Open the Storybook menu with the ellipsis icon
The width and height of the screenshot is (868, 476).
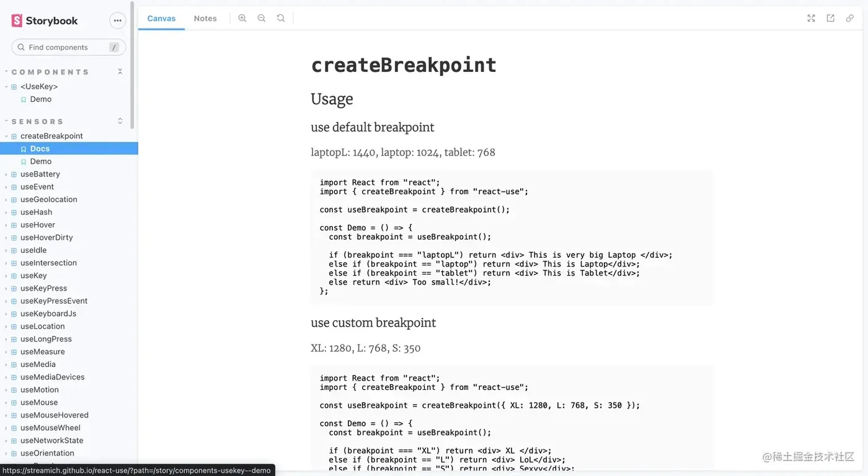[117, 20]
